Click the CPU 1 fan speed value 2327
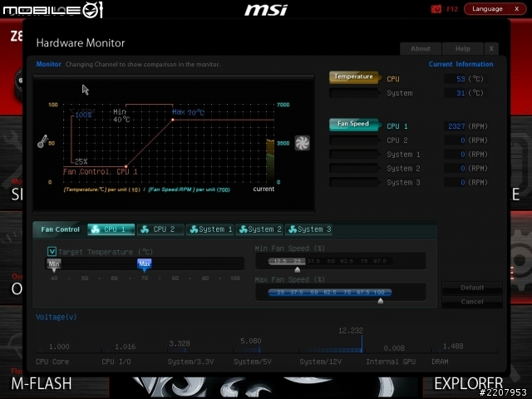The height and width of the screenshot is (399, 532). [456, 126]
